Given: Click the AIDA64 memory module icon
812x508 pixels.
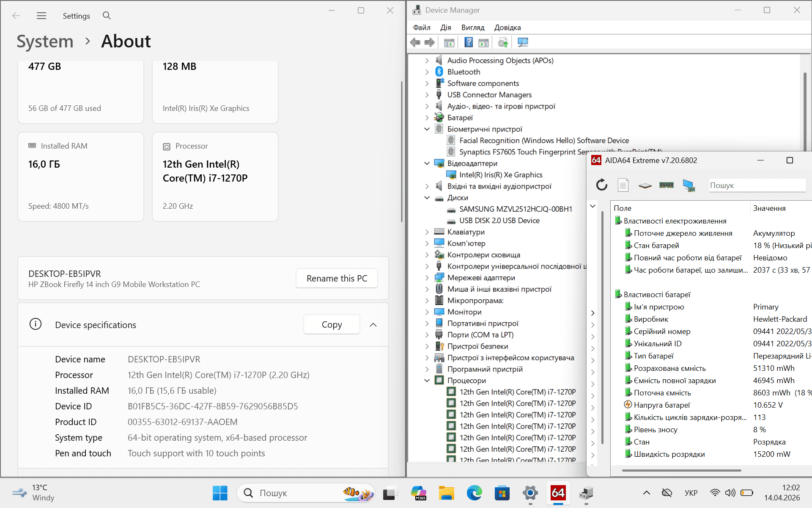Looking at the screenshot, I should (x=667, y=185).
